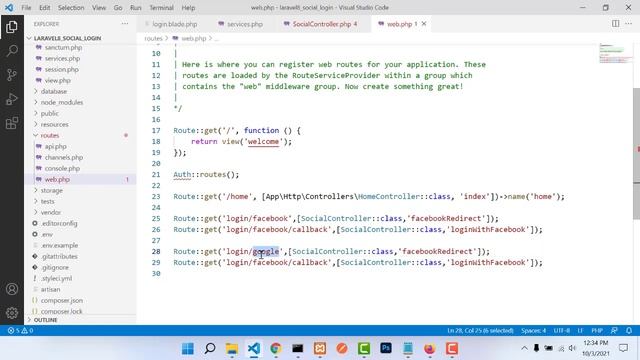
Task: Open the .env file
Action: (x=47, y=235)
